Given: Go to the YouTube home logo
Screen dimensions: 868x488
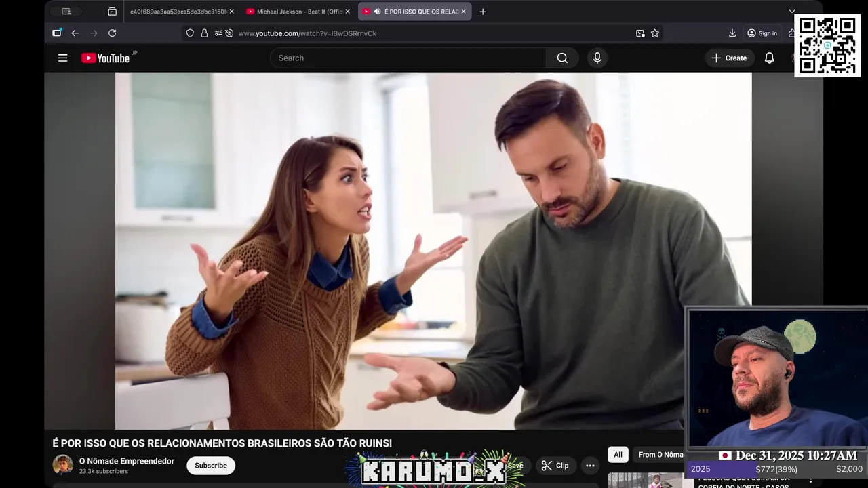Looking at the screenshot, I should point(106,58).
